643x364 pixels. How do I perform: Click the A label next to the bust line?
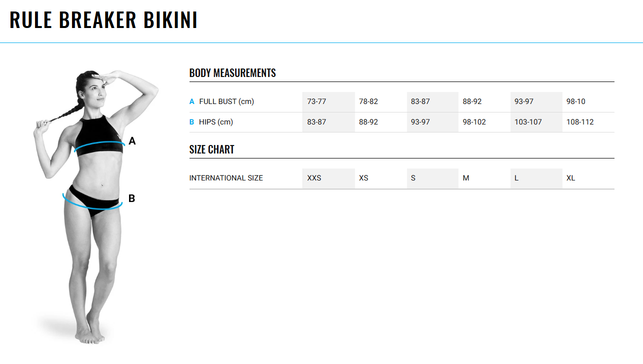[x=132, y=141]
